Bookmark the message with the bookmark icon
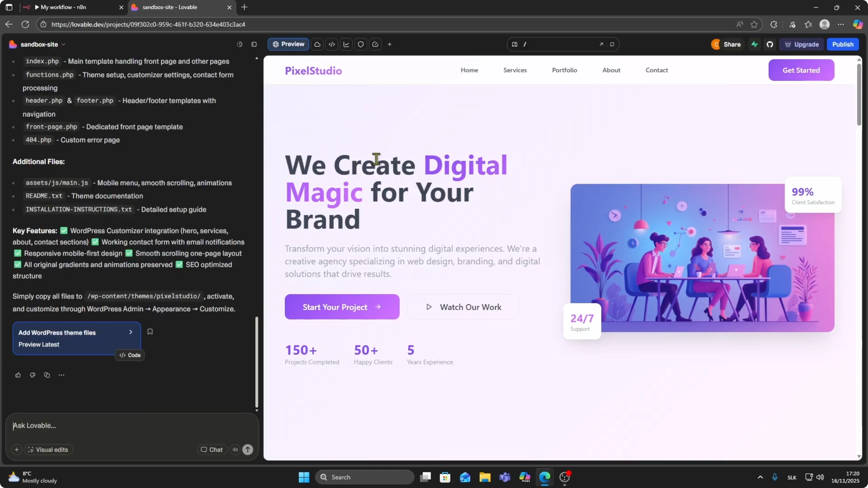This screenshot has height=488, width=868. 150,332
